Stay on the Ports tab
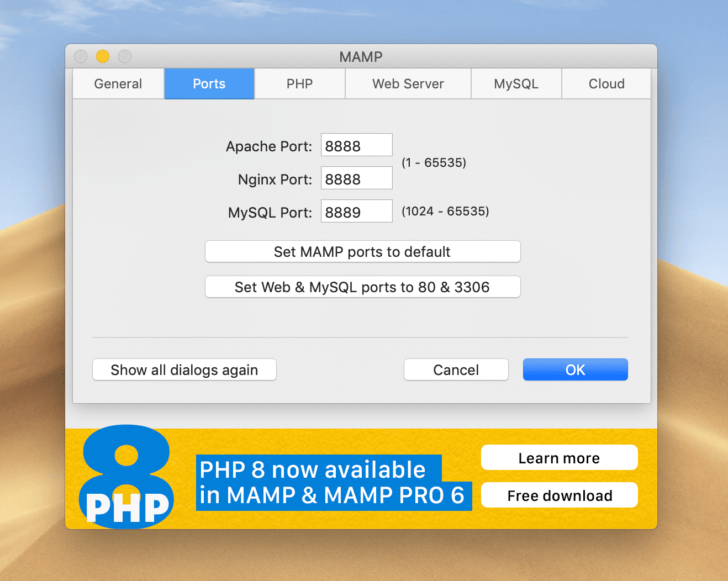 pyautogui.click(x=209, y=83)
